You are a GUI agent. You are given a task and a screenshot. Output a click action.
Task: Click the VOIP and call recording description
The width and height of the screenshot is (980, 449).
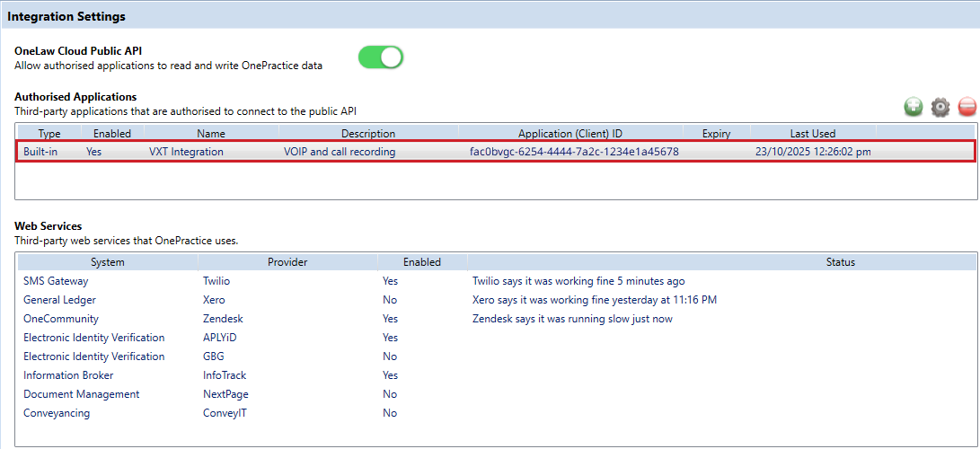pyautogui.click(x=340, y=152)
